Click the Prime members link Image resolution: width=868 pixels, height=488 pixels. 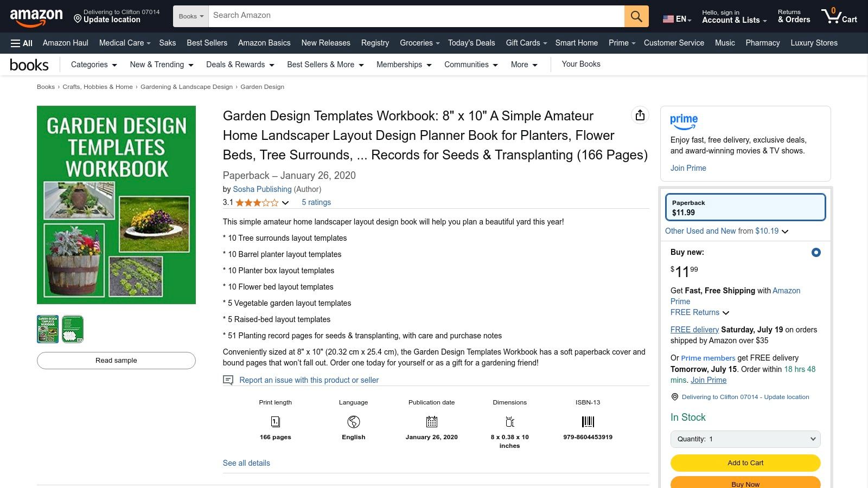point(708,358)
